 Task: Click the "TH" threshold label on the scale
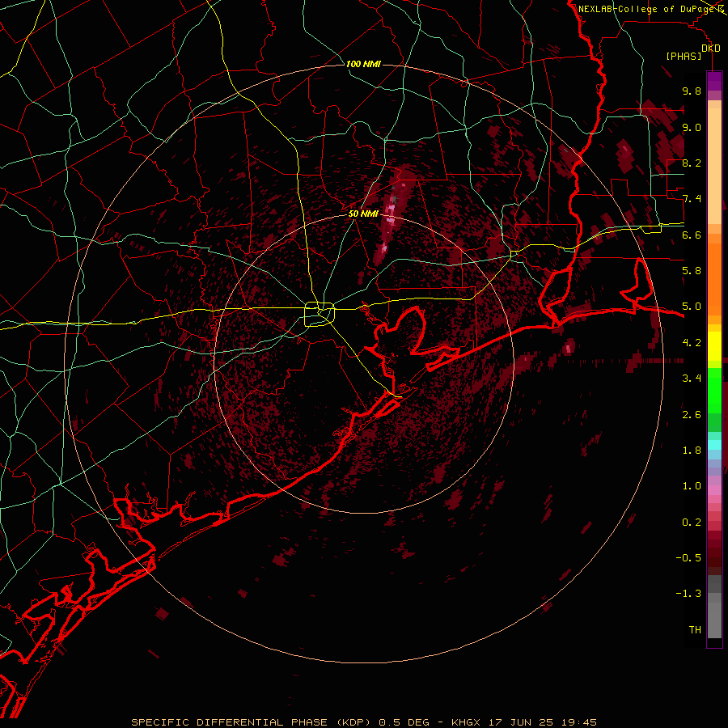695,630
